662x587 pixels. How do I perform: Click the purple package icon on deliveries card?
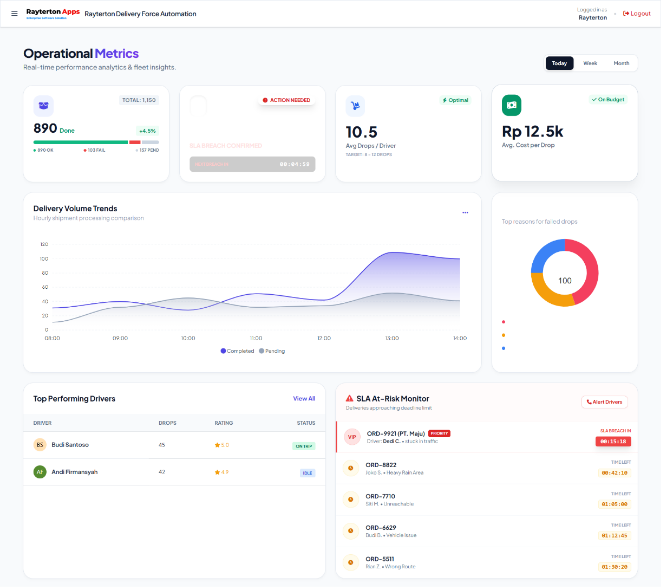tap(43, 104)
